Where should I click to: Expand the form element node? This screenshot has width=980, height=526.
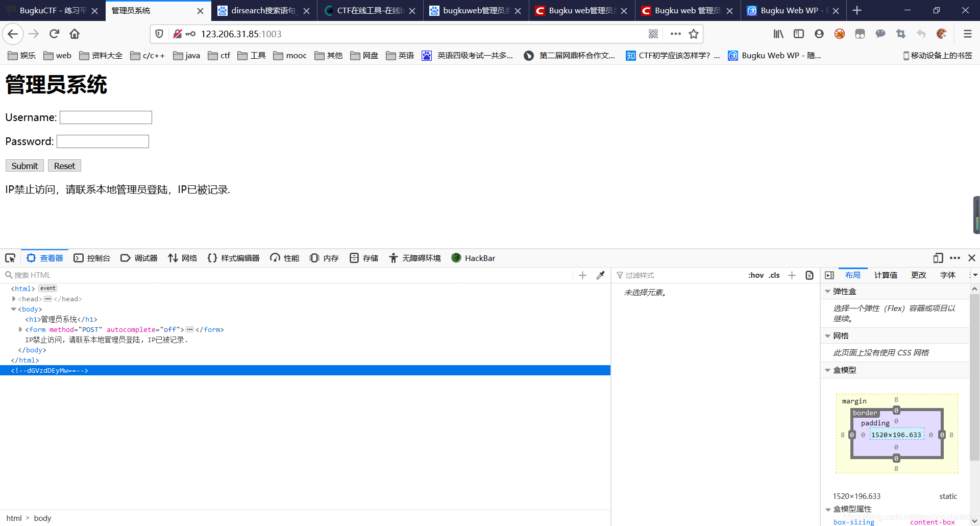click(20, 329)
